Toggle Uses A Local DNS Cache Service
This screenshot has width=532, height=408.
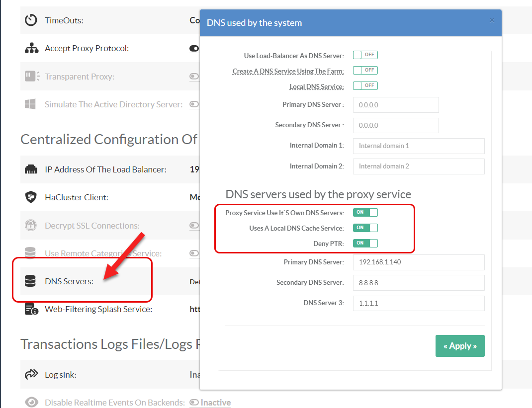pyautogui.click(x=365, y=228)
